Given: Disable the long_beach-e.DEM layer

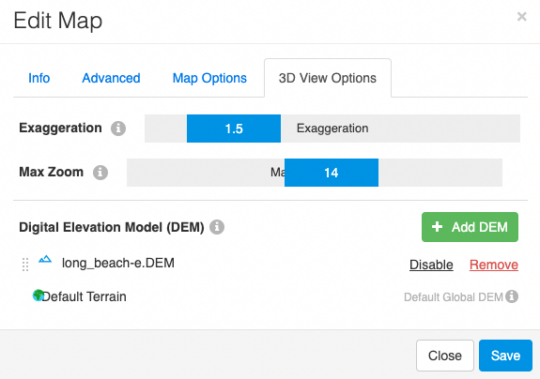Looking at the screenshot, I should click(431, 265).
